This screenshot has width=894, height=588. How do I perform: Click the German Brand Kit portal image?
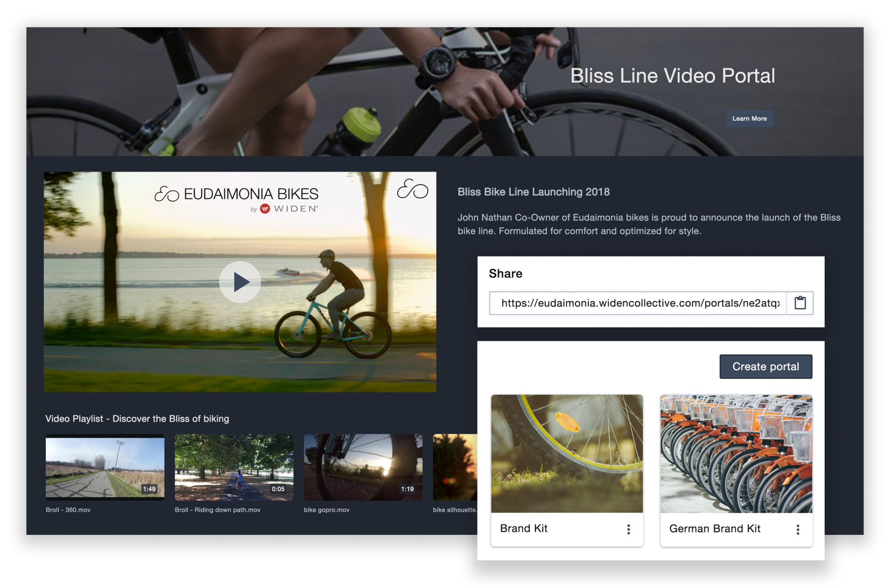736,454
